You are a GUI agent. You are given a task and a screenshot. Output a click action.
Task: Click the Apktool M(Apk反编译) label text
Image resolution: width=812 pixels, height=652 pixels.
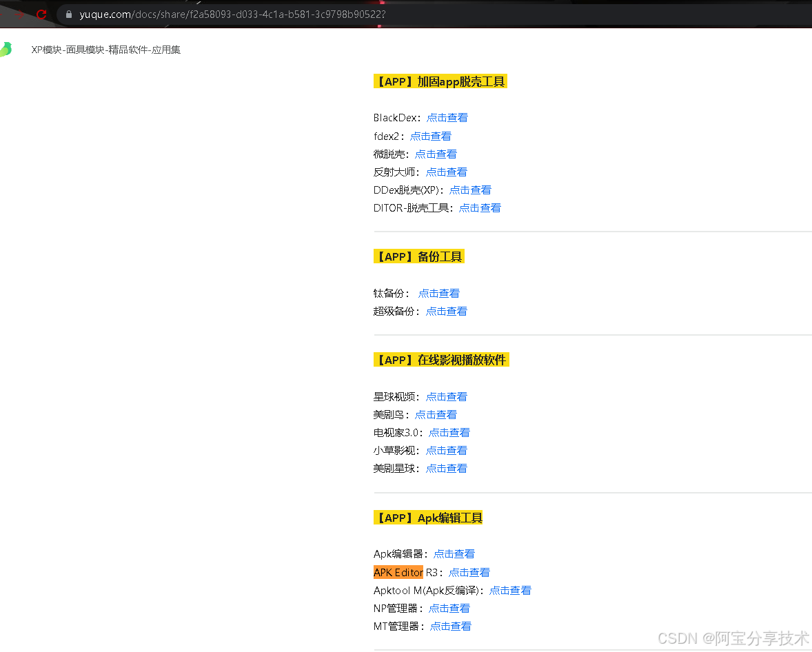427,591
